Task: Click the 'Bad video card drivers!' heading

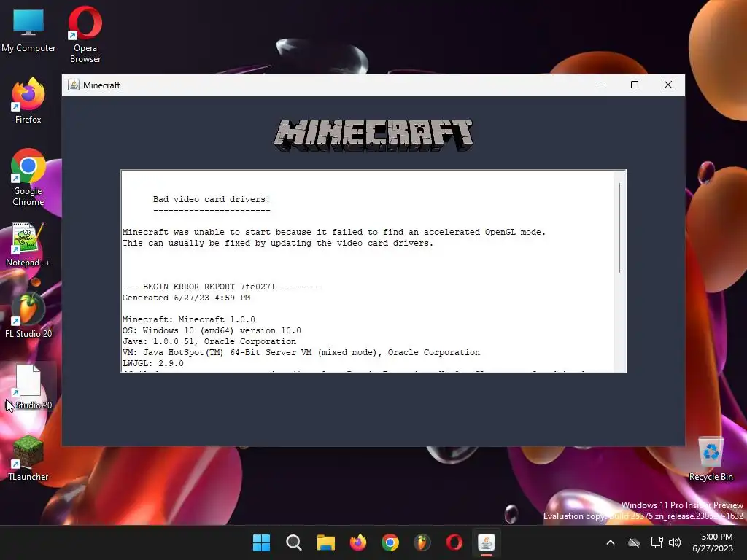Action: coord(212,199)
